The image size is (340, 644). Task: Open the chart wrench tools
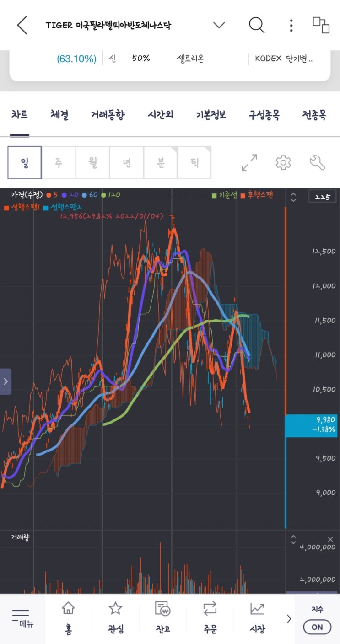[x=317, y=163]
